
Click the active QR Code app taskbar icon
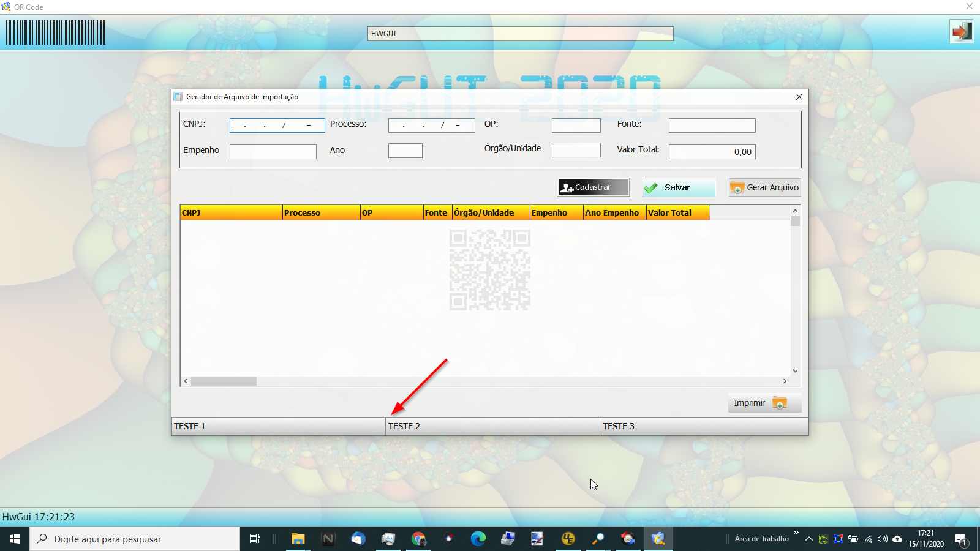658,539
